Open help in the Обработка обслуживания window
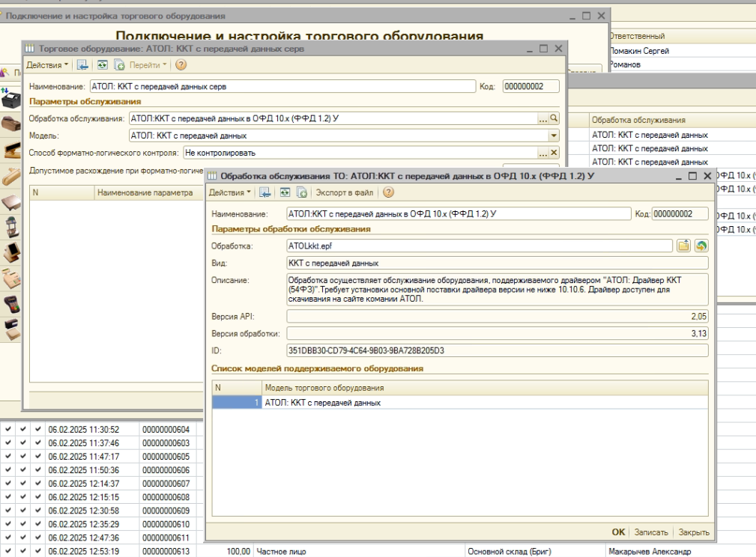 click(x=388, y=192)
